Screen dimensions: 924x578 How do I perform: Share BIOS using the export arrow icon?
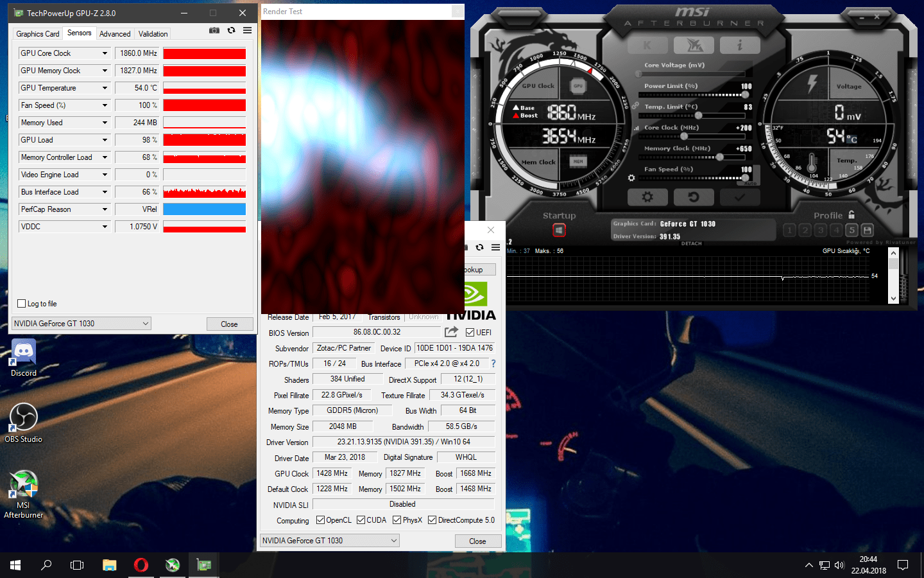point(452,331)
